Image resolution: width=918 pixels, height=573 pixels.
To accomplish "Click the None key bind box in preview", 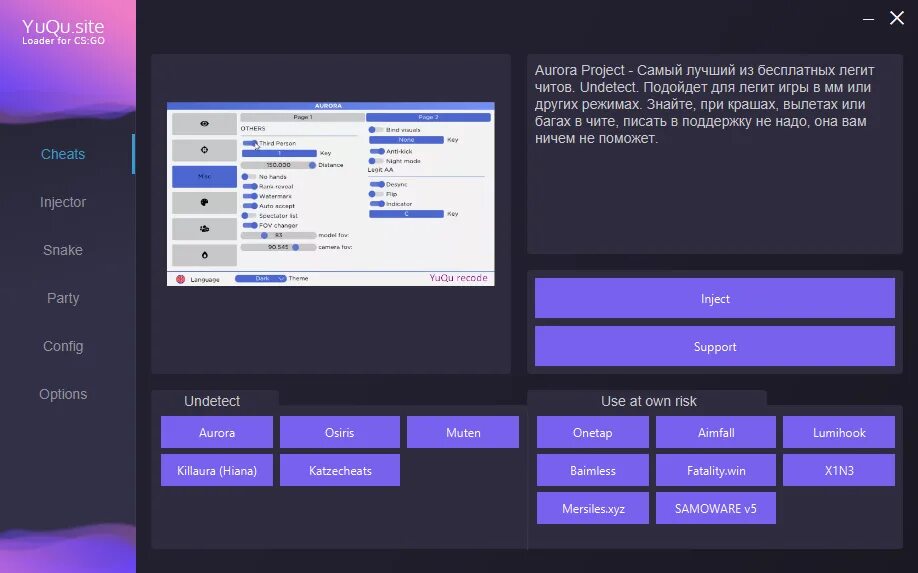I will pos(406,140).
